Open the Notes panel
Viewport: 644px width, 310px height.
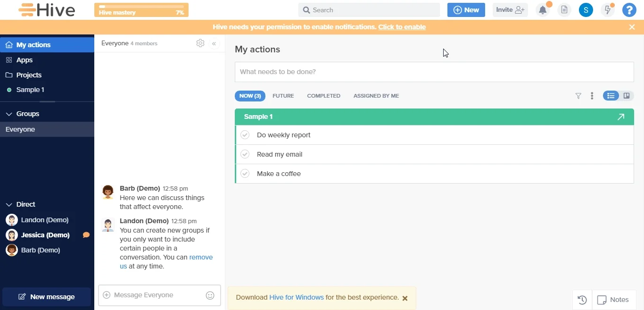pos(613,300)
